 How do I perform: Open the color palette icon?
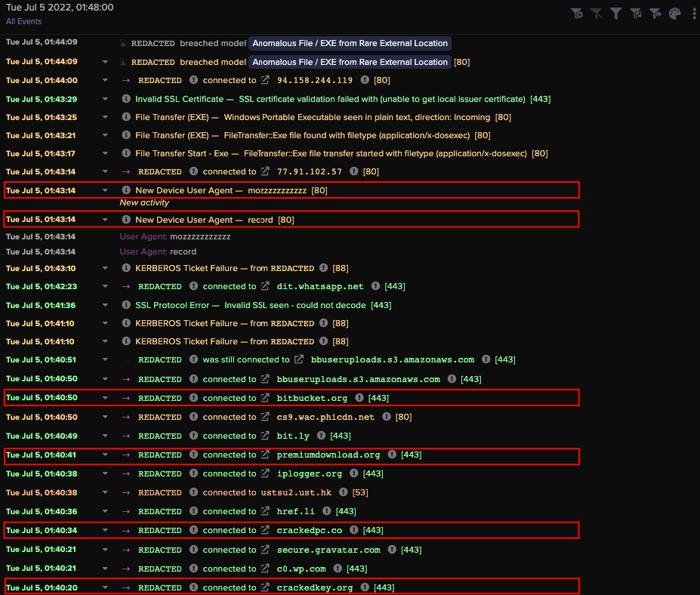click(x=674, y=13)
